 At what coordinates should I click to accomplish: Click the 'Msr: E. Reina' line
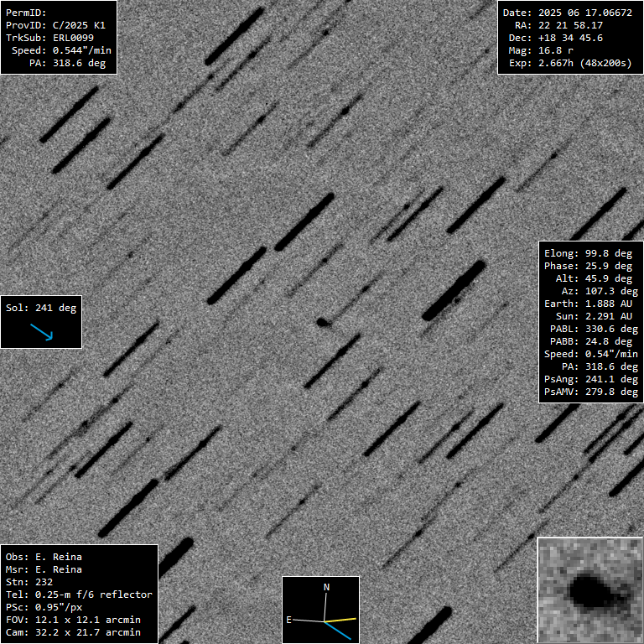coord(44,569)
